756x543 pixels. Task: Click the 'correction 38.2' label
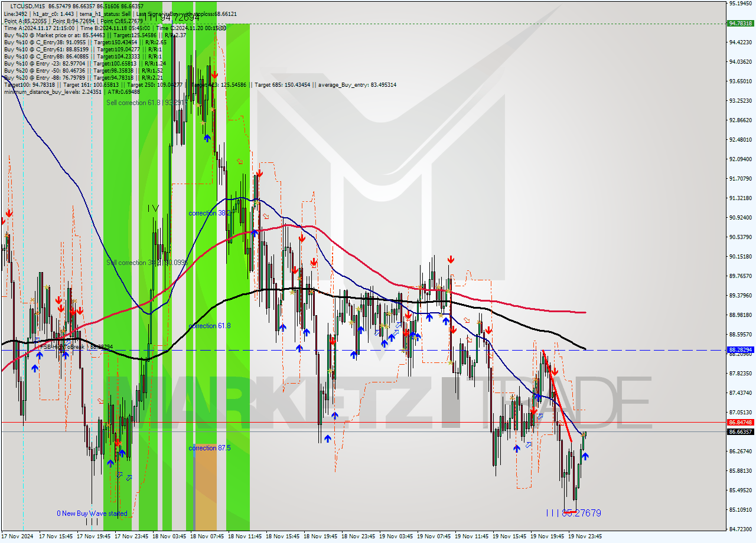point(210,213)
